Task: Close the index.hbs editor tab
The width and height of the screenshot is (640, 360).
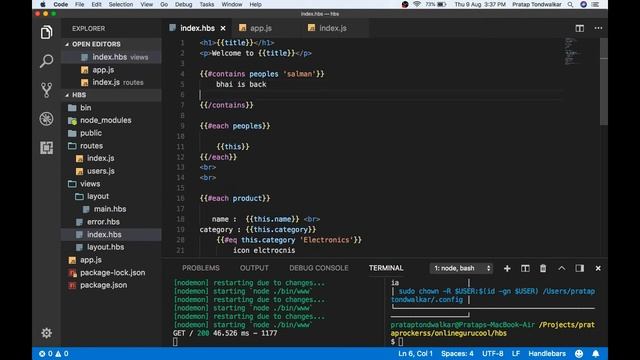Action: click(x=223, y=28)
